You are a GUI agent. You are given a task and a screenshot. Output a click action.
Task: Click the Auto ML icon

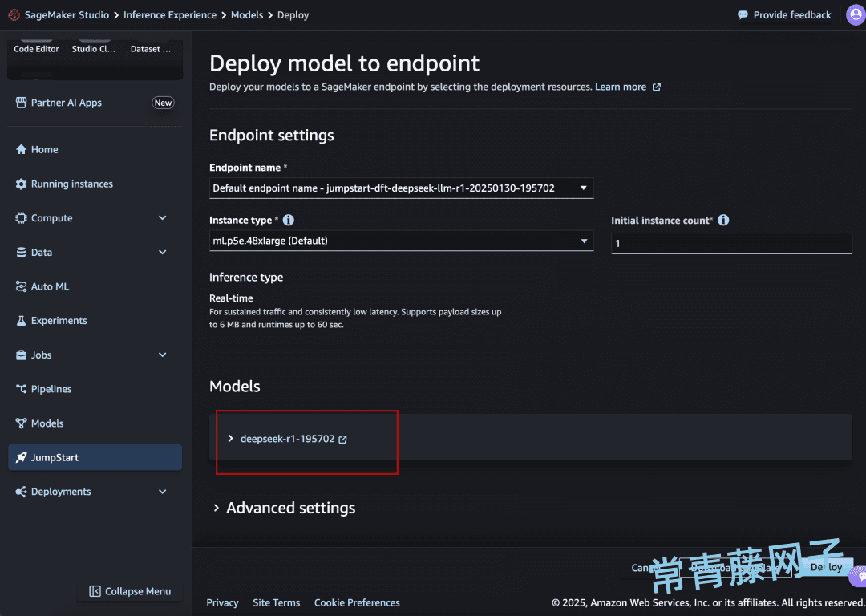tap(21, 286)
